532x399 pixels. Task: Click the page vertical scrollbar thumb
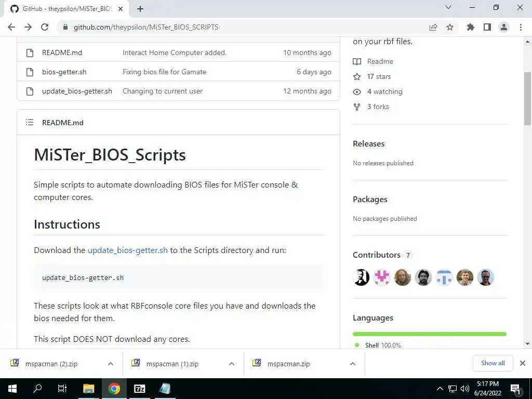(x=527, y=98)
